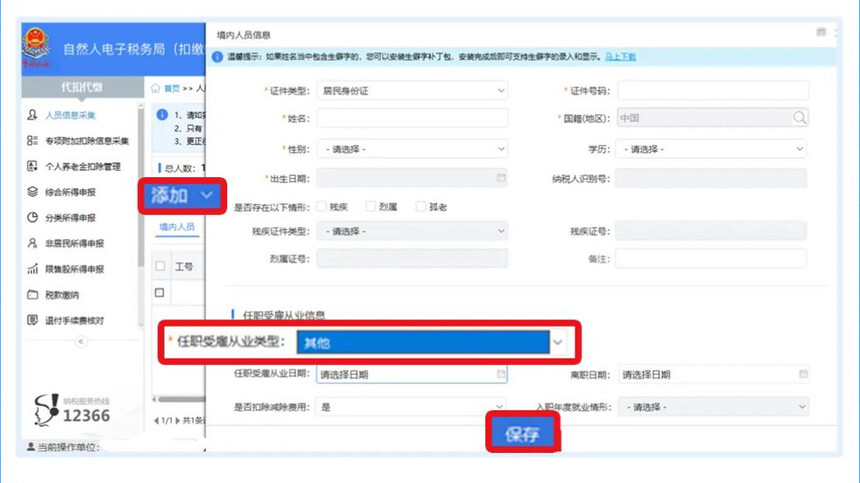Click the 退付手续费核对 icon
Viewport: 860px width, 483px height.
(x=32, y=320)
